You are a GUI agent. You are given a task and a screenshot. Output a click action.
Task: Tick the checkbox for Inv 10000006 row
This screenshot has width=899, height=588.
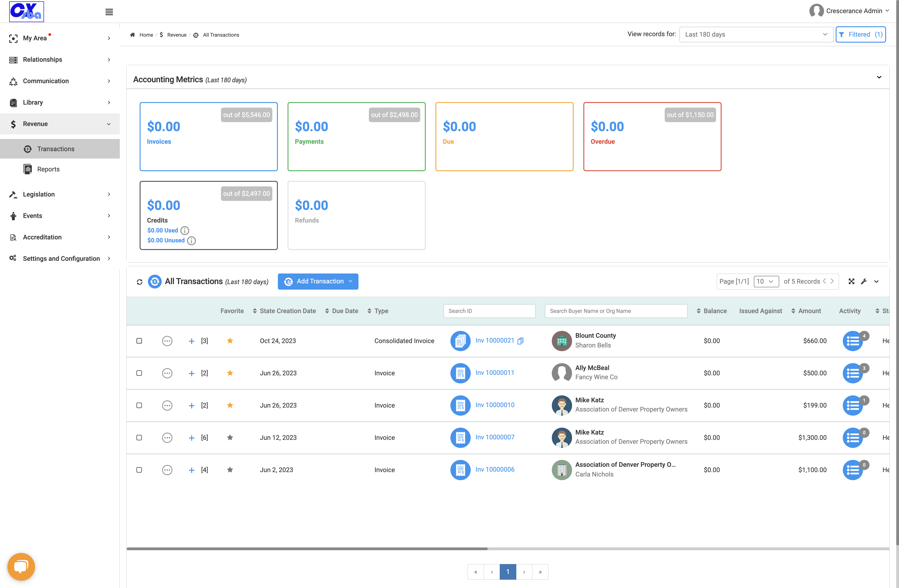click(x=139, y=470)
